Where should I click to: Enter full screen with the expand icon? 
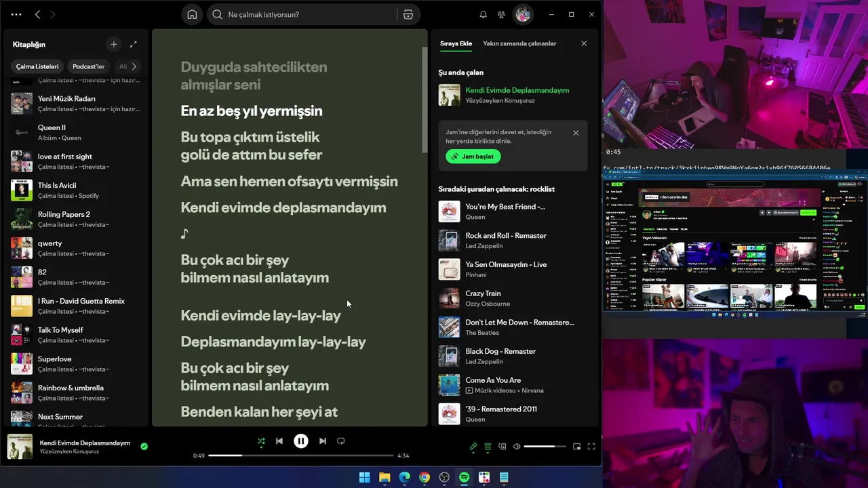coord(591,447)
